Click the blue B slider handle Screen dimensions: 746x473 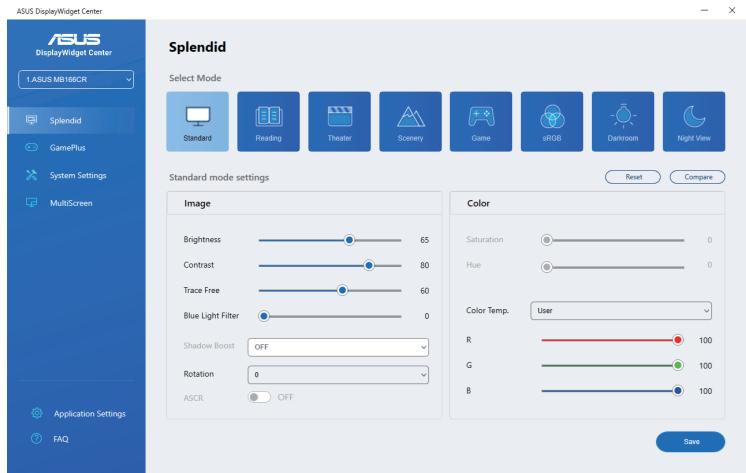677,391
